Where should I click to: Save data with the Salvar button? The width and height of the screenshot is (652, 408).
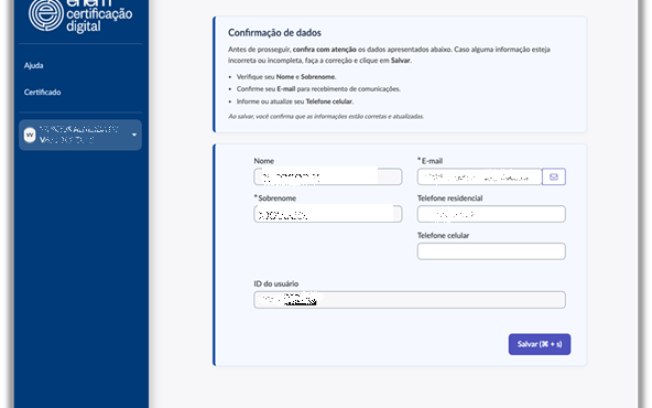pyautogui.click(x=539, y=344)
